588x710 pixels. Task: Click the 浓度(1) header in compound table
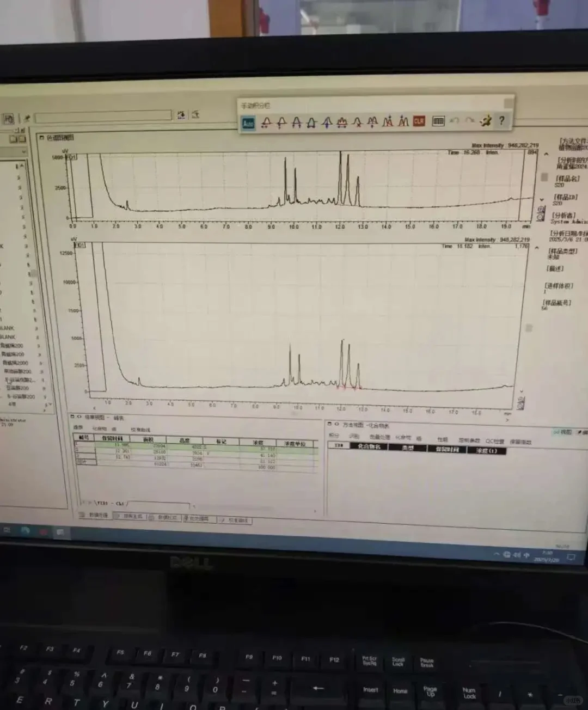click(486, 450)
